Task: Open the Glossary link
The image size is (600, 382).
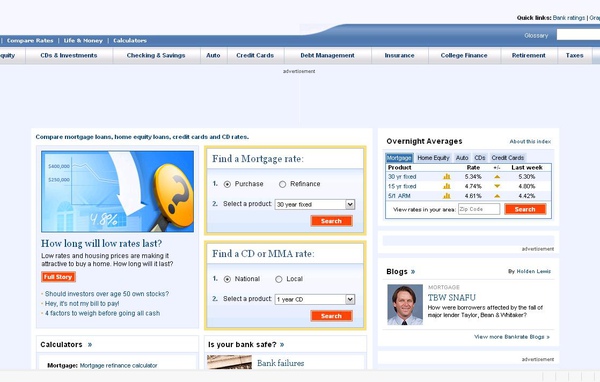Action: tap(536, 36)
